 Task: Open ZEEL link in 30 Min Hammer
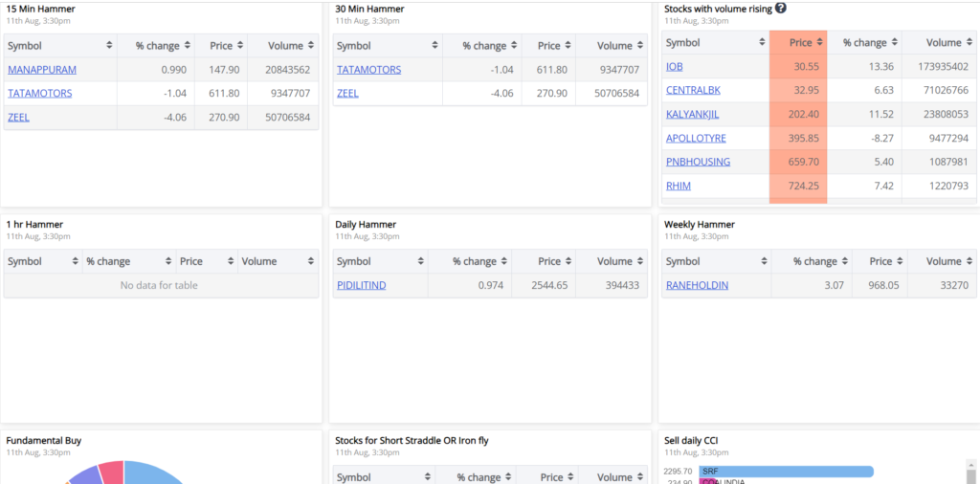[x=347, y=93]
